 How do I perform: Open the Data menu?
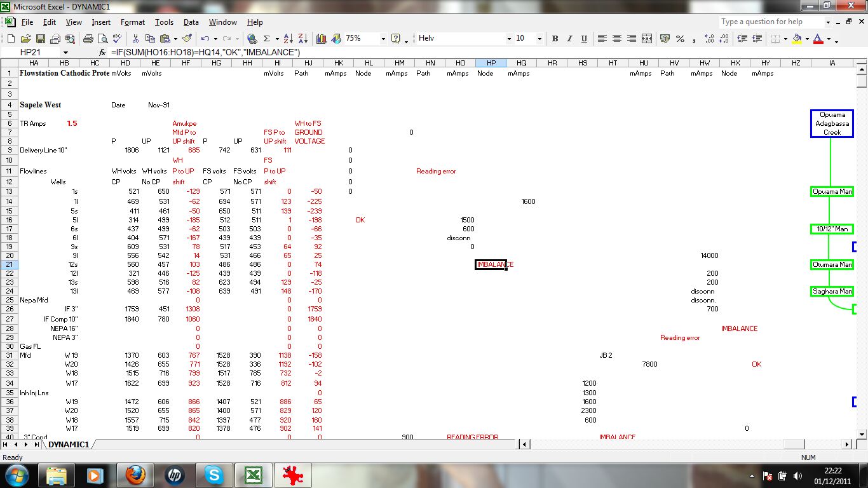click(x=191, y=22)
